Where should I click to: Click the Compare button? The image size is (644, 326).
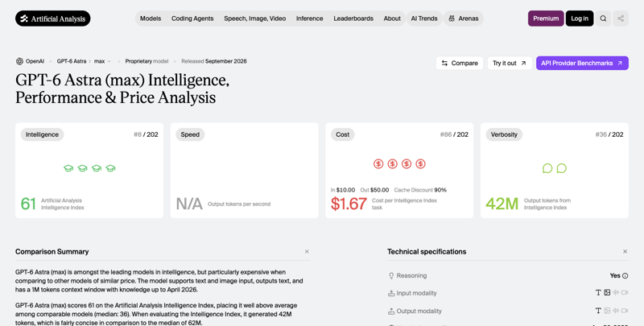pos(460,64)
